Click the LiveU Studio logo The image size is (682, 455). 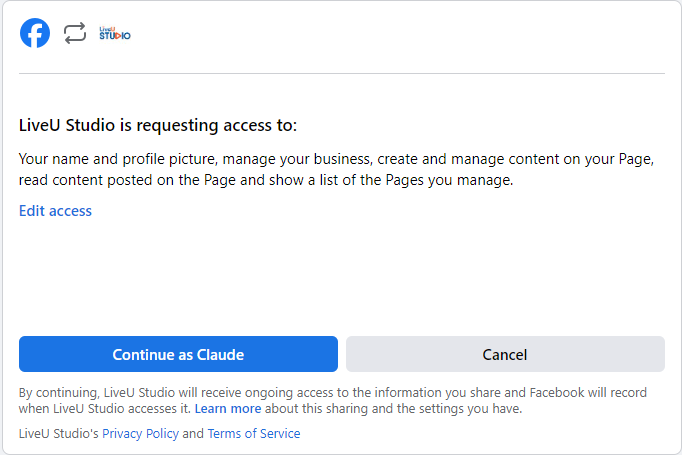[x=115, y=33]
